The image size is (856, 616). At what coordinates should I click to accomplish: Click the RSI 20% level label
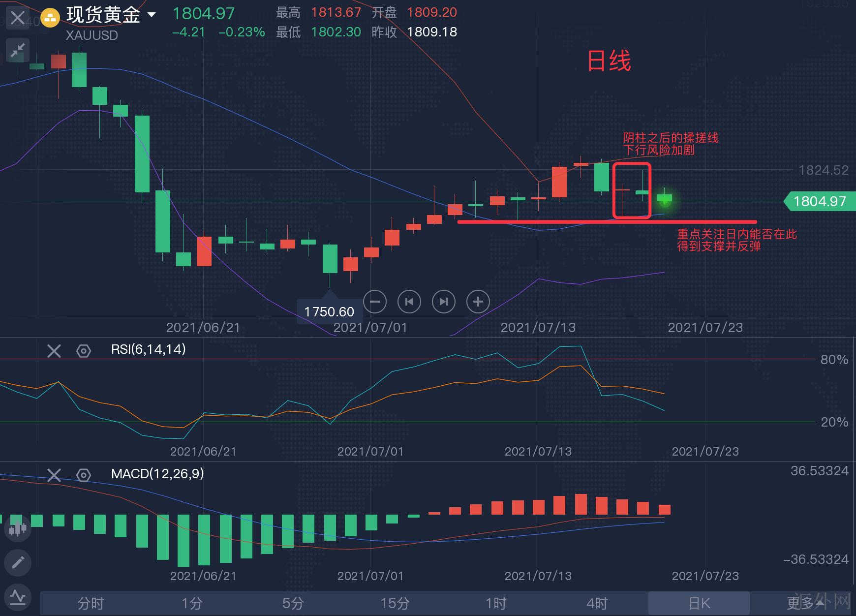(x=834, y=422)
